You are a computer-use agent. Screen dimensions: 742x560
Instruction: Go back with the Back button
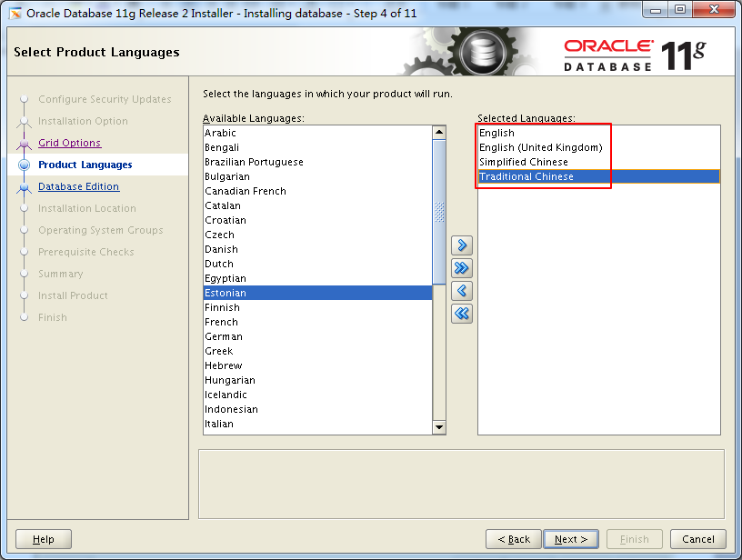(x=514, y=539)
